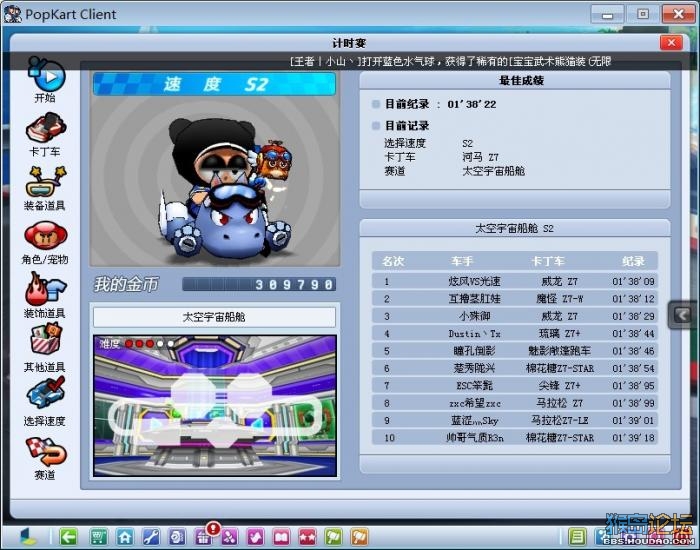Open the shopping cart shop icon
Image resolution: width=700 pixels, height=550 pixels.
pyautogui.click(x=99, y=536)
